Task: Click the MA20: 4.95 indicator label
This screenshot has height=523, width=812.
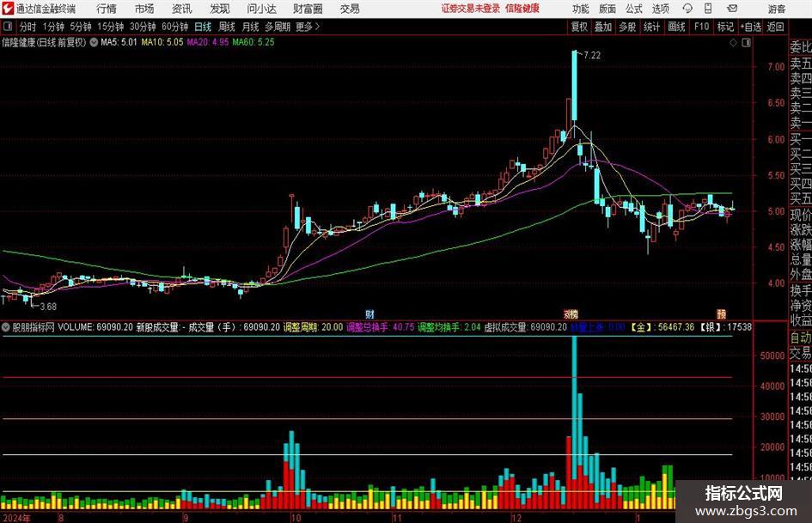Action: click(208, 42)
